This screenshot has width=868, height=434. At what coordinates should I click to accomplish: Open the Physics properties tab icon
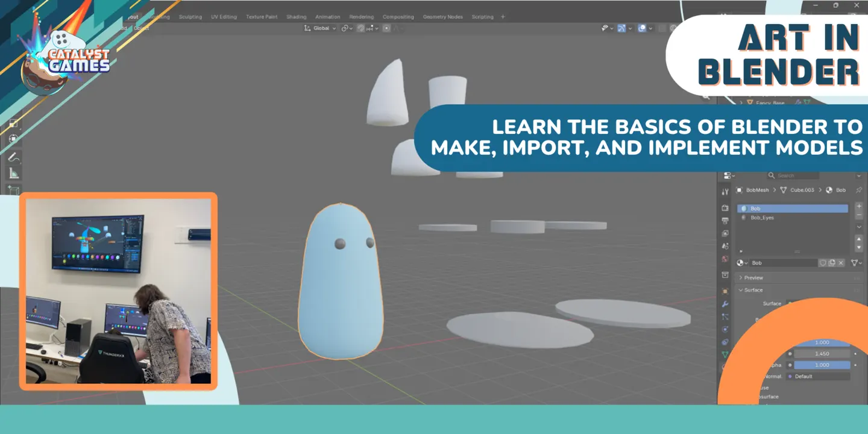[725, 329]
